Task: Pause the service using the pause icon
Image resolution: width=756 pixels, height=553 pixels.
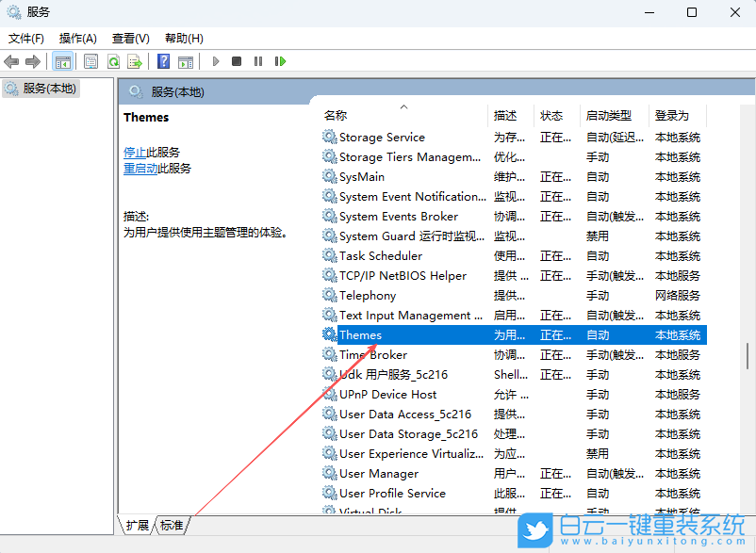Action: [260, 61]
